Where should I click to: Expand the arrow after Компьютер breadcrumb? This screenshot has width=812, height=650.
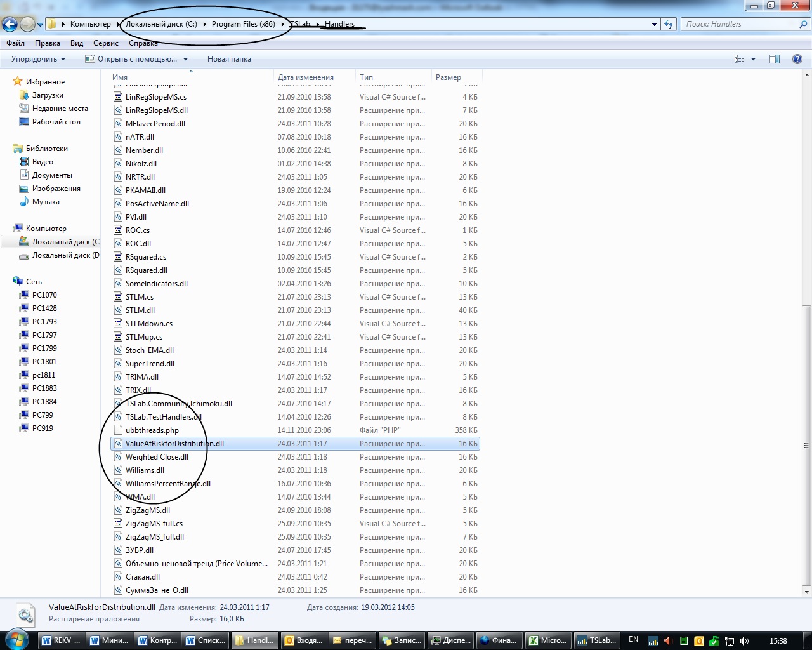pos(119,24)
